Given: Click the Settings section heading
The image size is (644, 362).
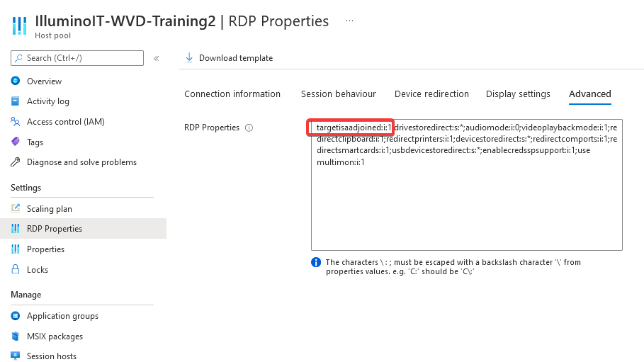Looking at the screenshot, I should coord(26,187).
